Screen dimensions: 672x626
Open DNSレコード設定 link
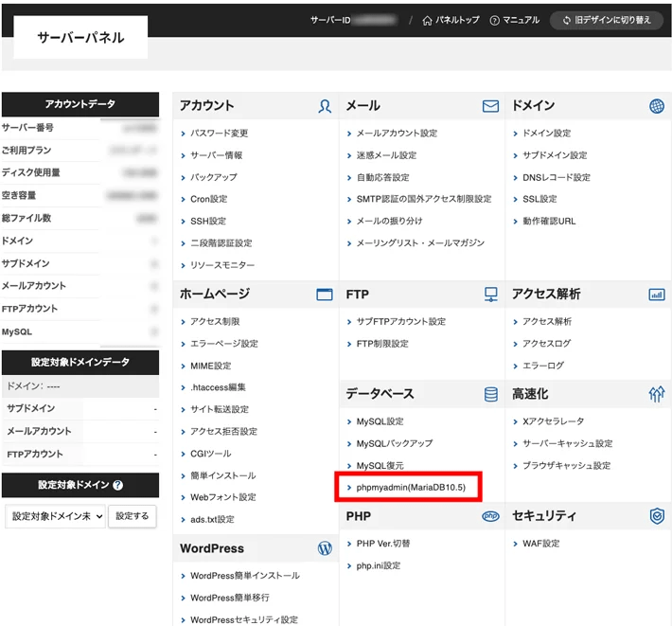click(557, 177)
